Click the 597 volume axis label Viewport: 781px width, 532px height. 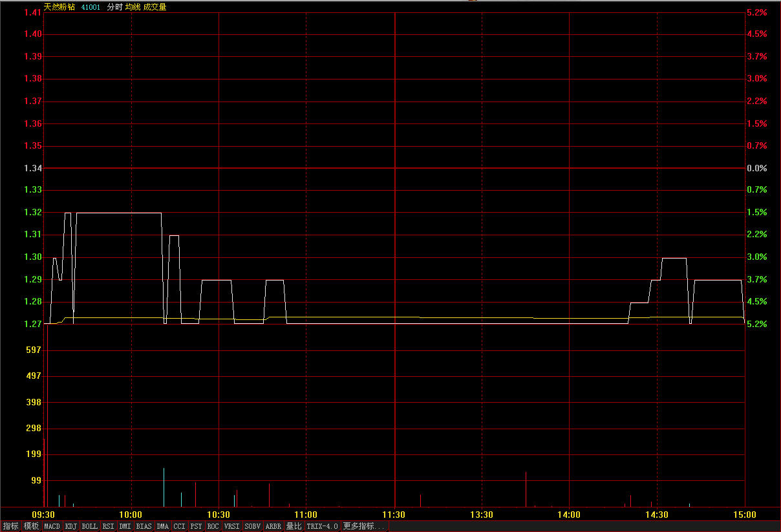33,350
